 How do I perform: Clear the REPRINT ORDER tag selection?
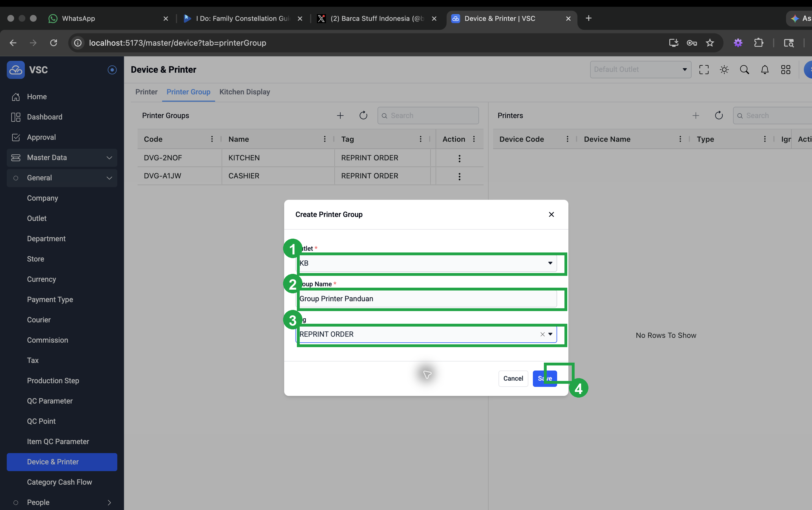click(x=542, y=334)
